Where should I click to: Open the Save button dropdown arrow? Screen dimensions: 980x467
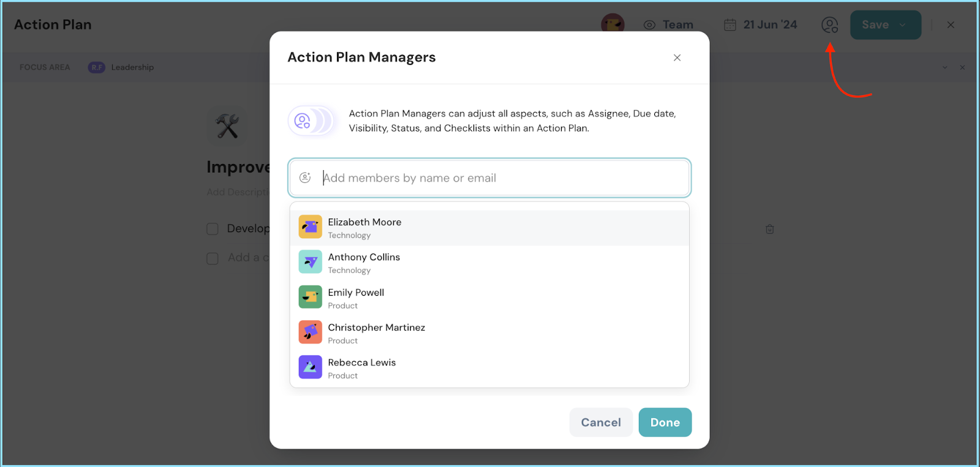click(x=902, y=25)
